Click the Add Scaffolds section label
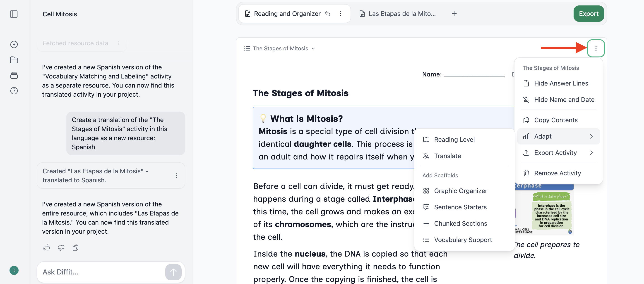Image resolution: width=644 pixels, height=284 pixels. coord(440,175)
